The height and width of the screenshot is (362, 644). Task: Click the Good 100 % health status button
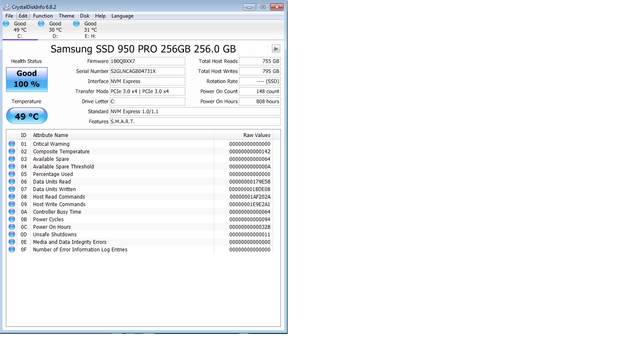click(27, 79)
